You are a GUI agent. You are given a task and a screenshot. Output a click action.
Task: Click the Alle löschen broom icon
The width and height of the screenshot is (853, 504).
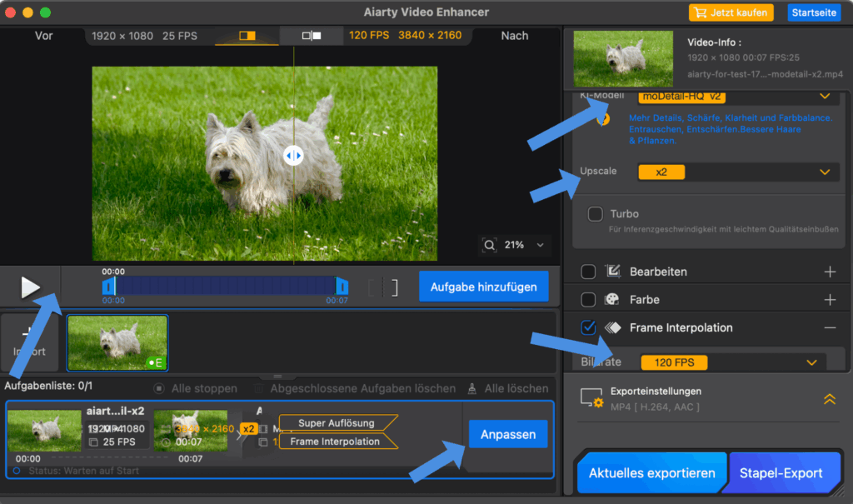tap(472, 388)
